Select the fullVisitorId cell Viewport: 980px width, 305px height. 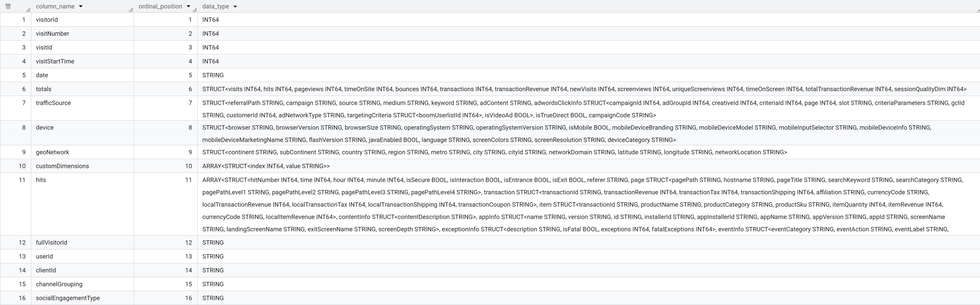pos(51,243)
